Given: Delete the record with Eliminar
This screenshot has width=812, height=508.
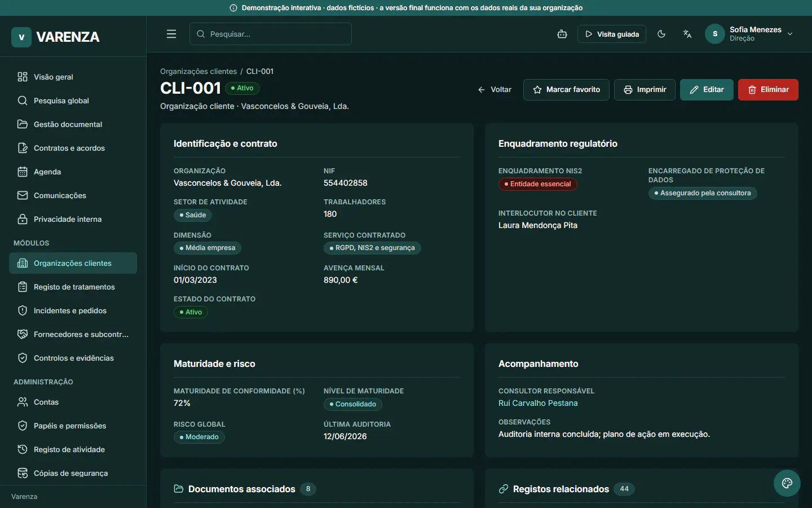Looking at the screenshot, I should tap(768, 90).
